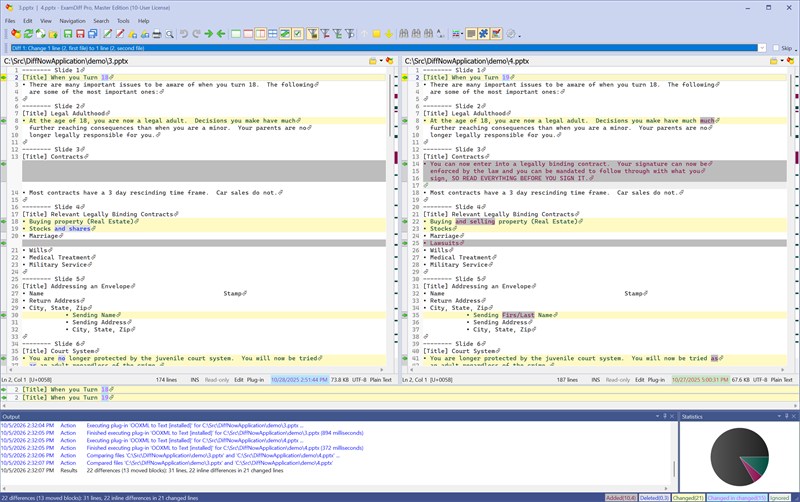The height and width of the screenshot is (502, 800).
Task: Click the Plug-ins puzzle piece icon
Action: 483,34
